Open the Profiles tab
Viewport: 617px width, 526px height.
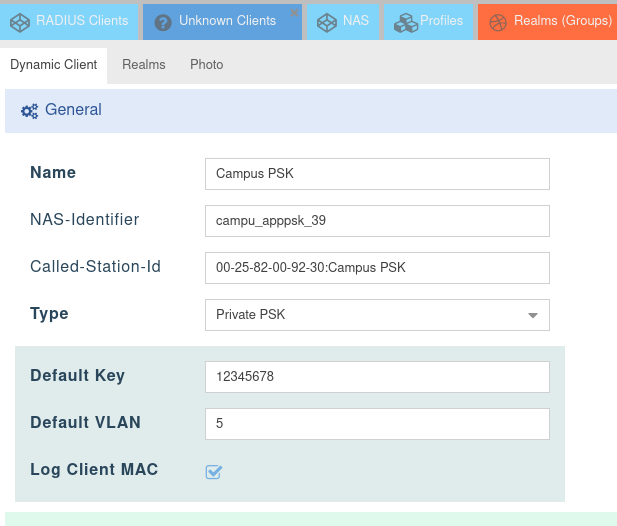tap(429, 22)
